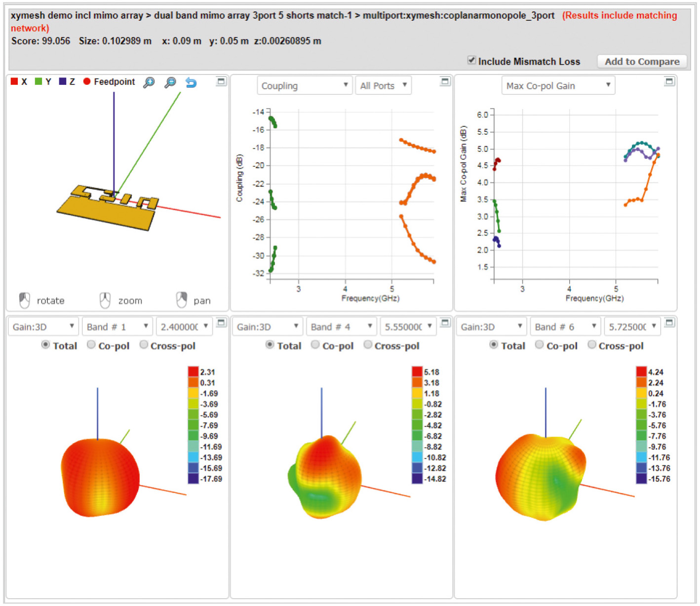Expand the Max Co-pol Gain dropdown

point(558,86)
